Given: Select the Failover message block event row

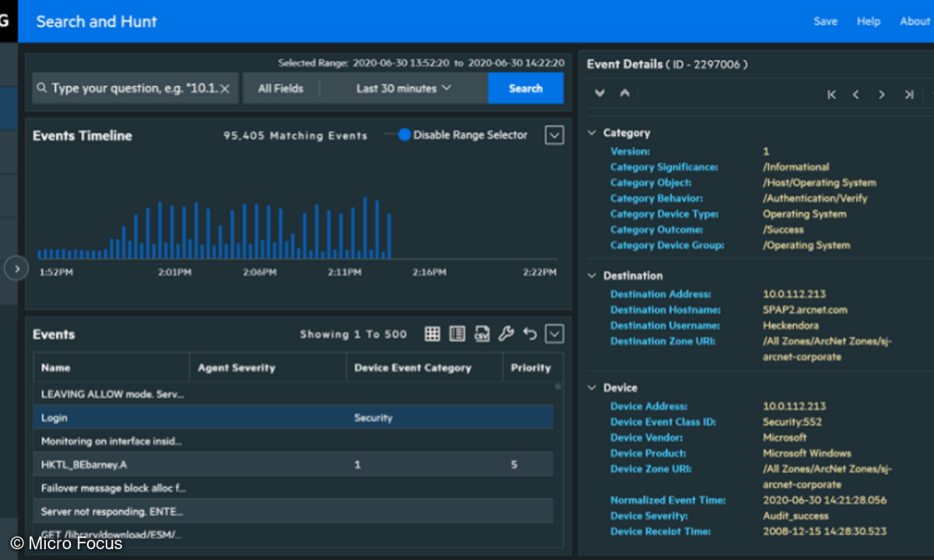Looking at the screenshot, I should coord(293,488).
